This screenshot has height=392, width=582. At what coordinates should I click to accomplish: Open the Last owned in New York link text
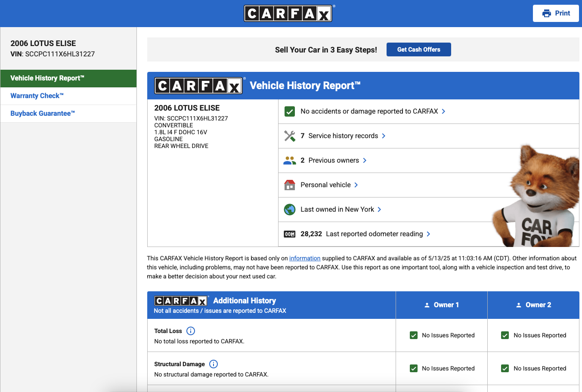[x=337, y=210]
